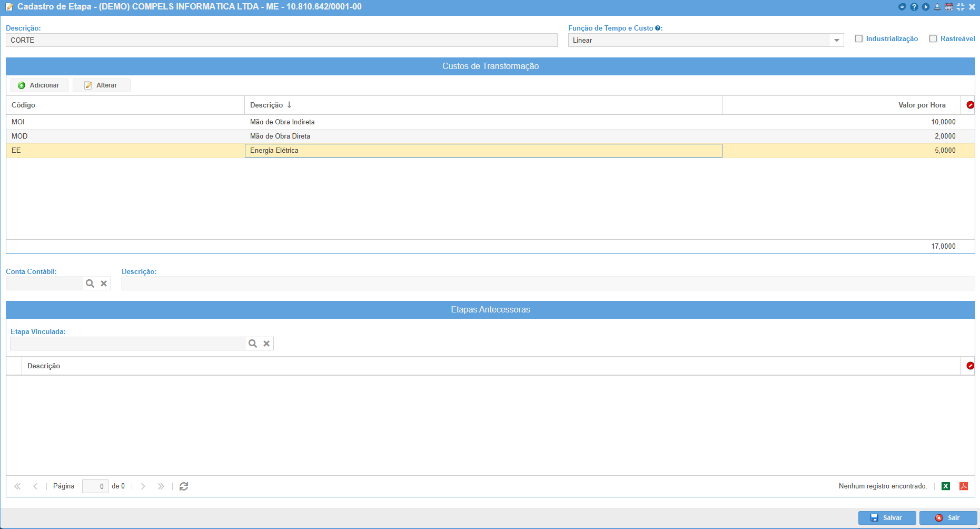Click the red remove icon in Etapas Antecessoras header
Image resolution: width=980 pixels, height=529 pixels.
click(970, 366)
